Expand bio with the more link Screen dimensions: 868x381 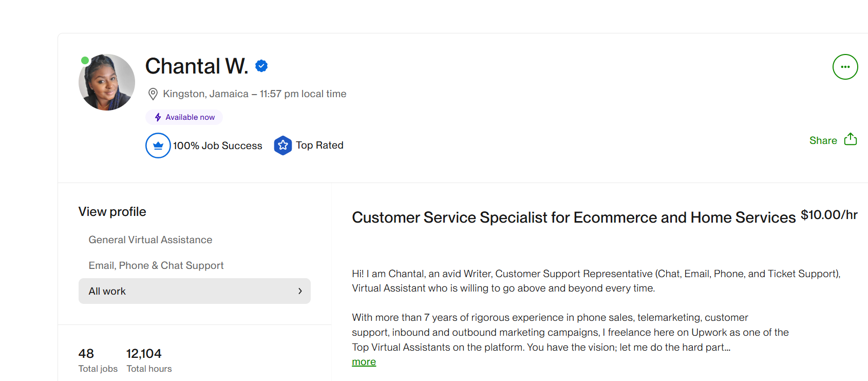[364, 362]
